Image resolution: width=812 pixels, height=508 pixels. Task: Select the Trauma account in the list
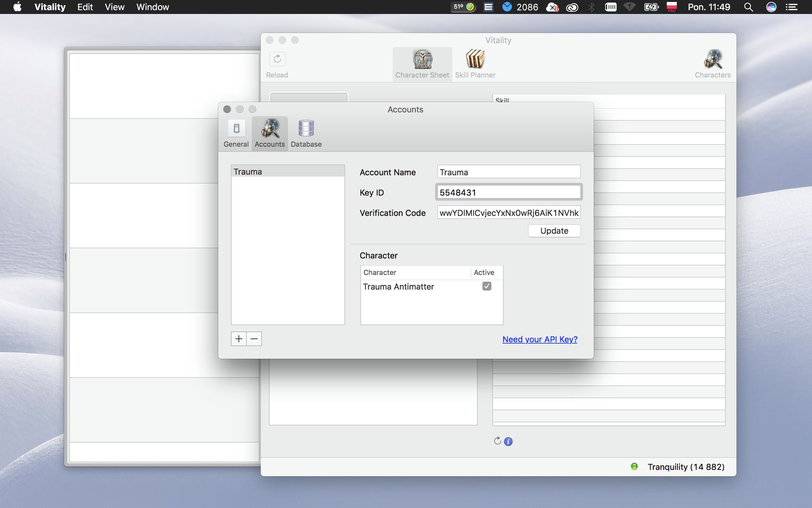coord(288,172)
